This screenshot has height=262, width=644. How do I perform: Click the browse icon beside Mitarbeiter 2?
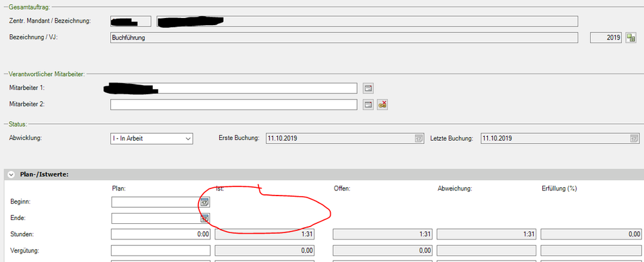pos(369,104)
